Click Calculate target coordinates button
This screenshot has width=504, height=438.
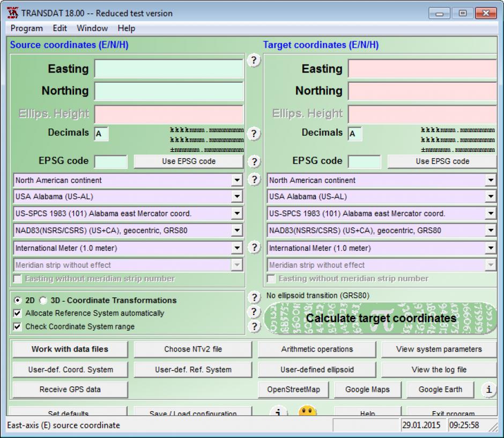click(381, 318)
